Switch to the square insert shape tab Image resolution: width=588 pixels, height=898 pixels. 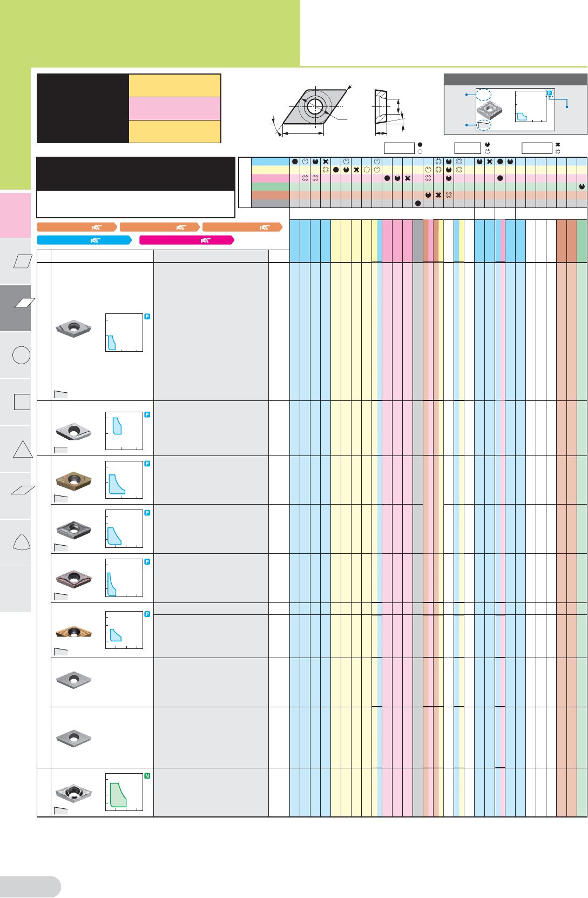tap(15, 402)
